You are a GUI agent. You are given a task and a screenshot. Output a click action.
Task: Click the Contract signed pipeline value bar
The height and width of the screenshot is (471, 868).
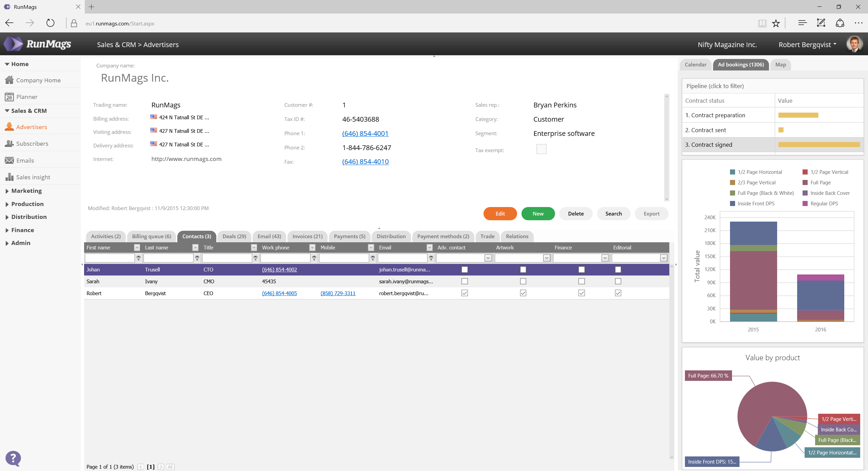[x=819, y=145]
